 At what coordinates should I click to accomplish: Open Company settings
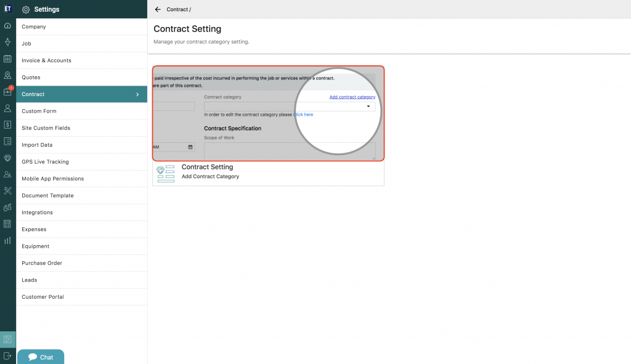click(x=82, y=26)
